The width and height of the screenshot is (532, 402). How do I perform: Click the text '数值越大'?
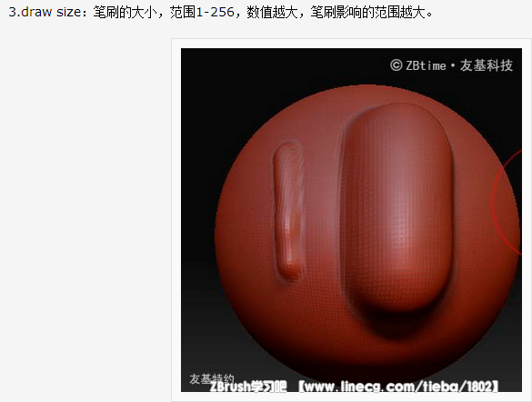272,12
